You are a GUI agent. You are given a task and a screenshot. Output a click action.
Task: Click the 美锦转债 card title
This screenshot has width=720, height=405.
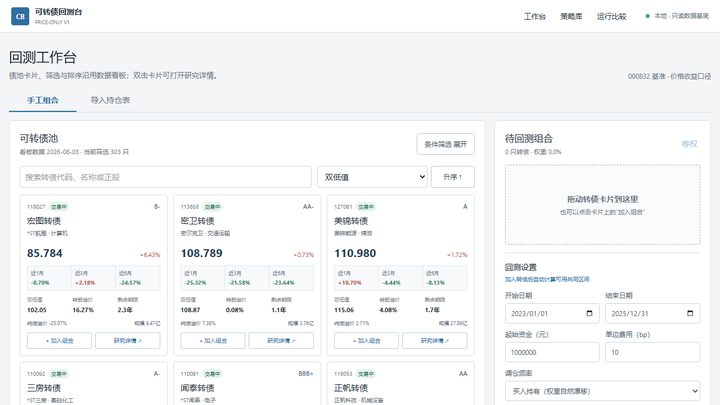(351, 221)
